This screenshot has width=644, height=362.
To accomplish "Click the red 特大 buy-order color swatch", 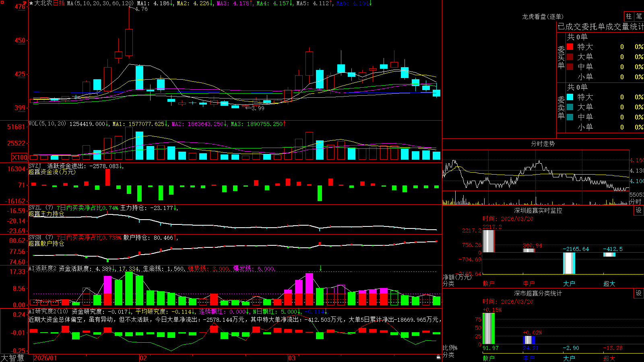I will coord(570,47).
